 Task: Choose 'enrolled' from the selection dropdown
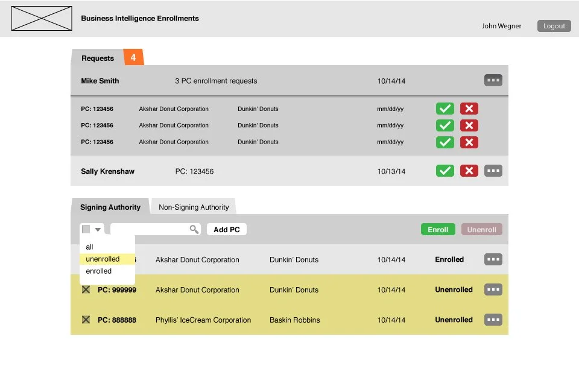(x=98, y=271)
